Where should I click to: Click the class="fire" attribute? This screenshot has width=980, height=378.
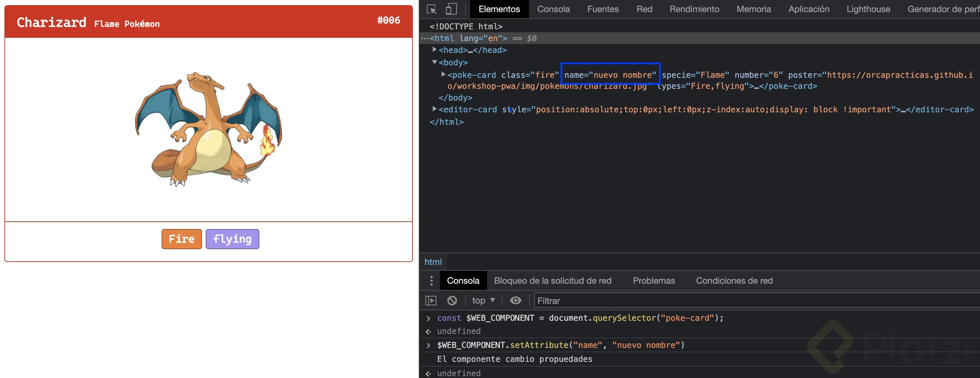pyautogui.click(x=530, y=75)
